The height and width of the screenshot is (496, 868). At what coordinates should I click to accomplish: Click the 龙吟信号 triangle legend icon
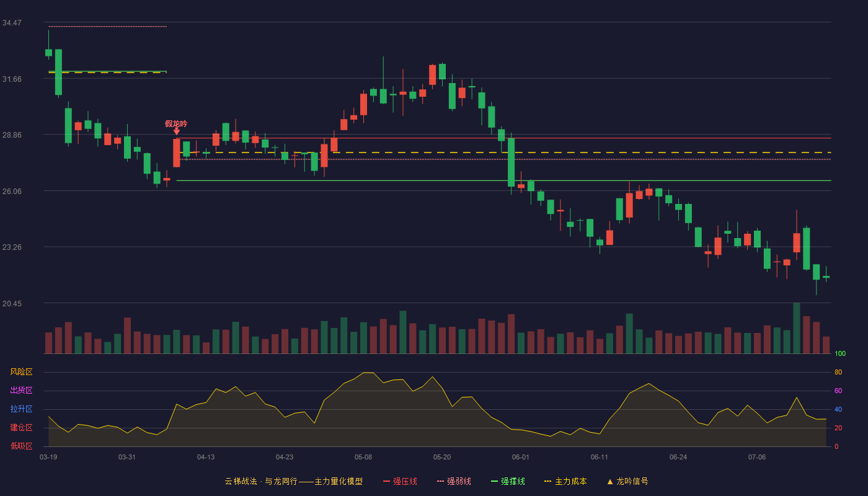[609, 481]
